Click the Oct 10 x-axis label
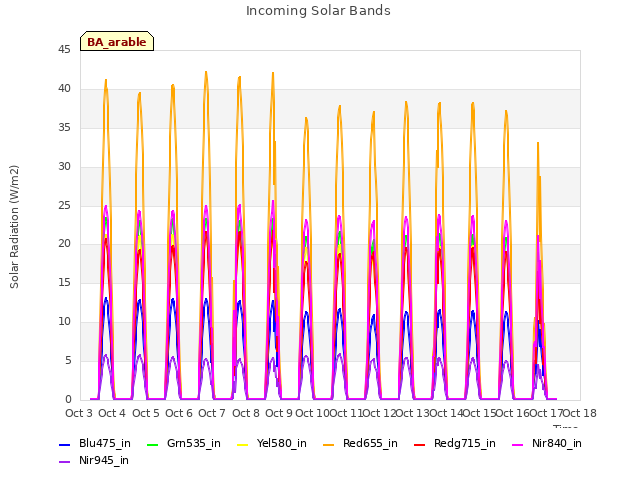Viewport: 640px width, 480px height. (312, 413)
